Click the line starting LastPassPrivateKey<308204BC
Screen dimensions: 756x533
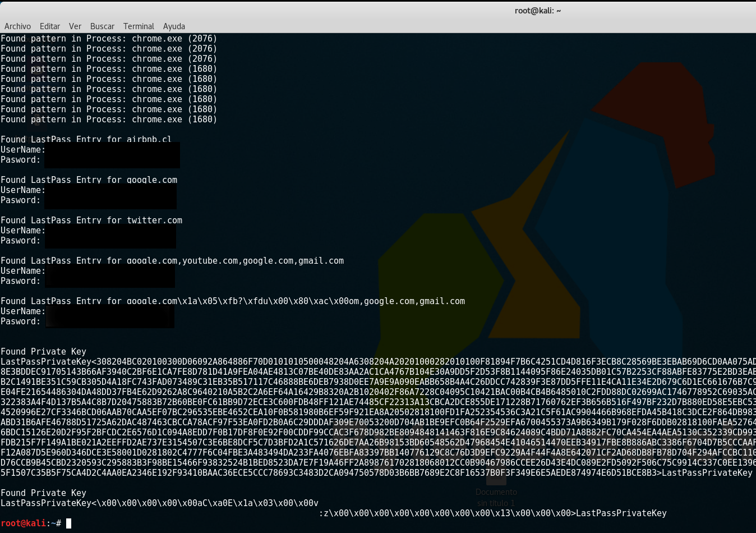(378, 362)
